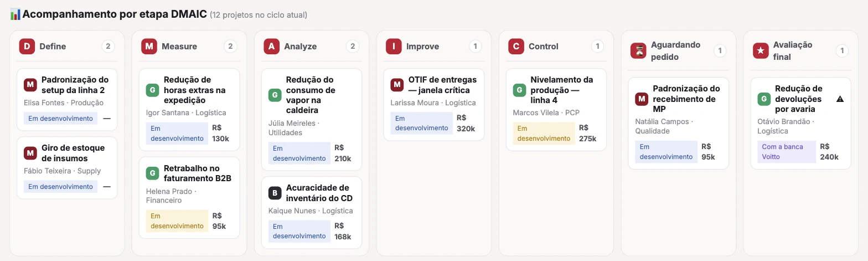Click the G badge on Retrabalho no faturamento B2B
Viewport: 868px width, 261px height.
click(153, 173)
